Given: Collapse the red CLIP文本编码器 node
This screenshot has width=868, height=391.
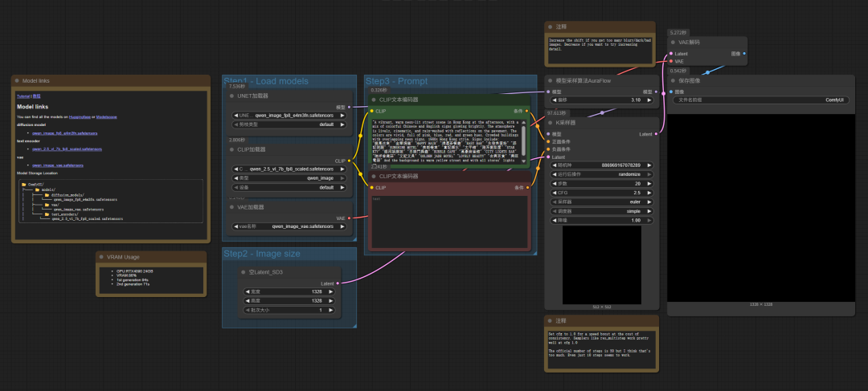Looking at the screenshot, I should coord(375,177).
